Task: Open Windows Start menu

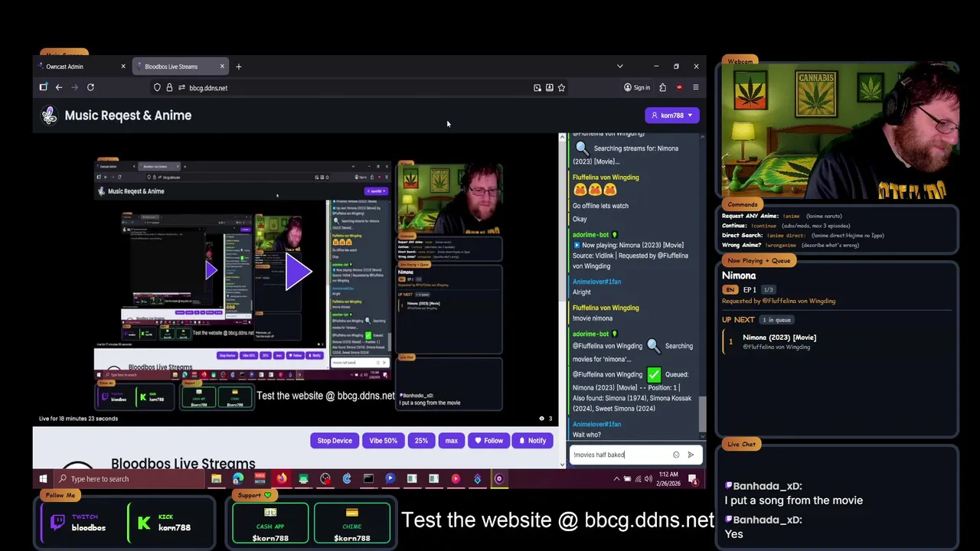Action: coord(43,479)
